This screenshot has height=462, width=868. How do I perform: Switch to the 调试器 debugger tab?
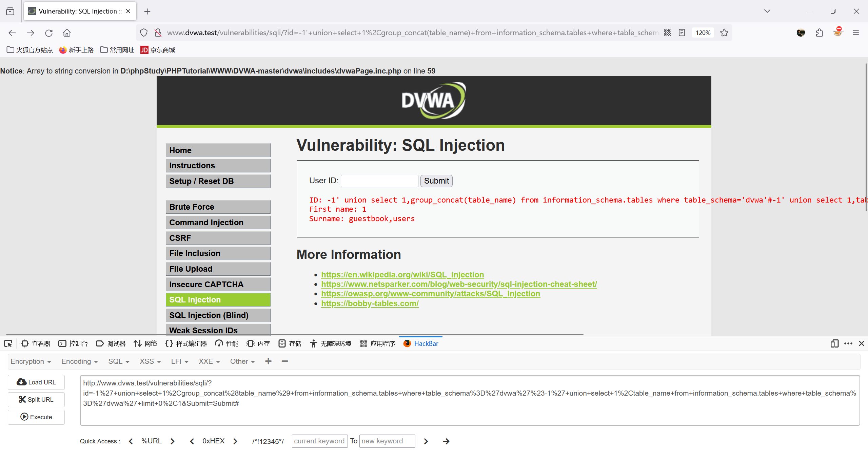111,343
